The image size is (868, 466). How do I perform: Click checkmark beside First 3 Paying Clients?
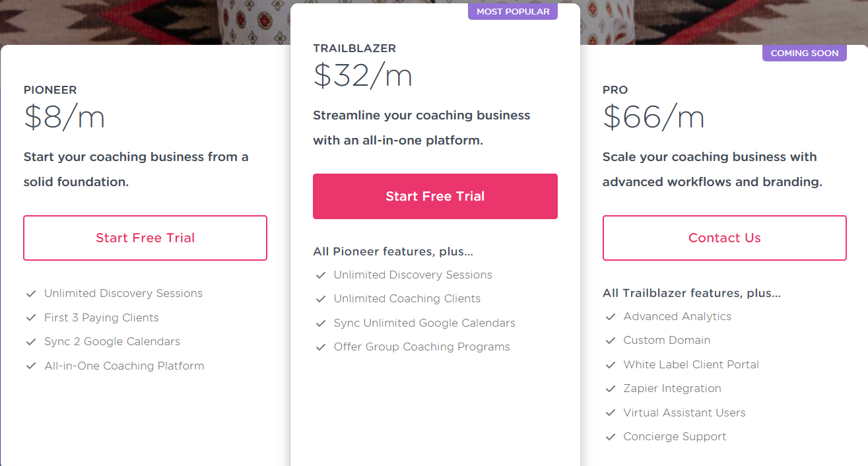[30, 317]
